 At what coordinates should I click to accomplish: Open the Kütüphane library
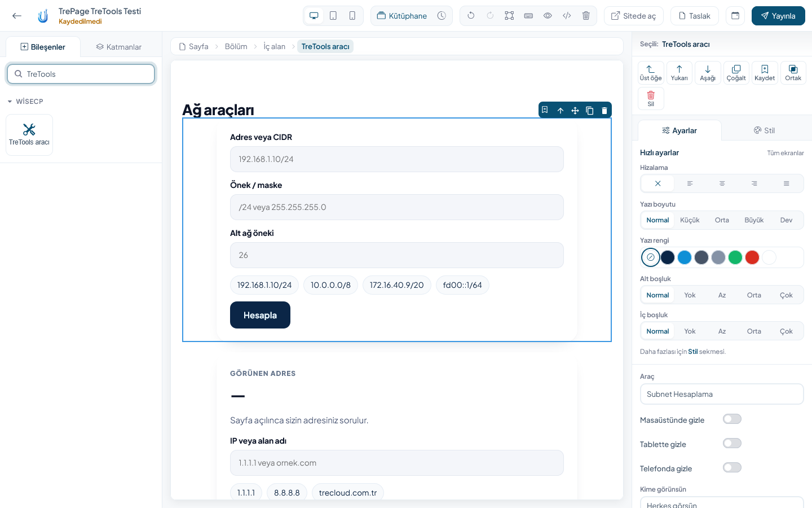[x=402, y=16]
